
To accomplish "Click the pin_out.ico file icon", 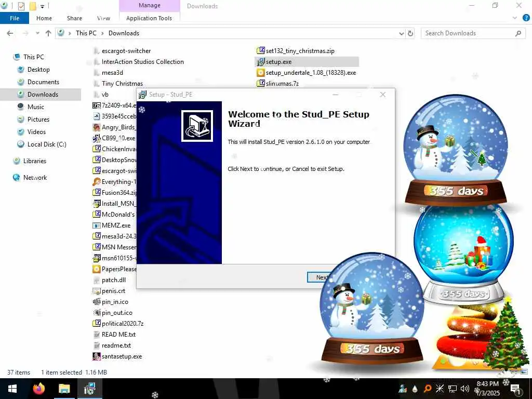I will (97, 312).
